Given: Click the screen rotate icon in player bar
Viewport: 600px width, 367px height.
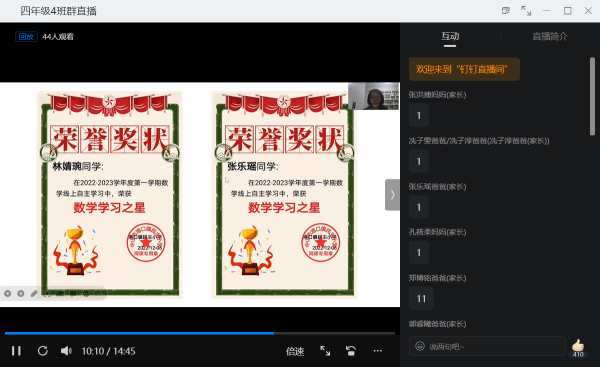Looking at the screenshot, I should tap(351, 351).
